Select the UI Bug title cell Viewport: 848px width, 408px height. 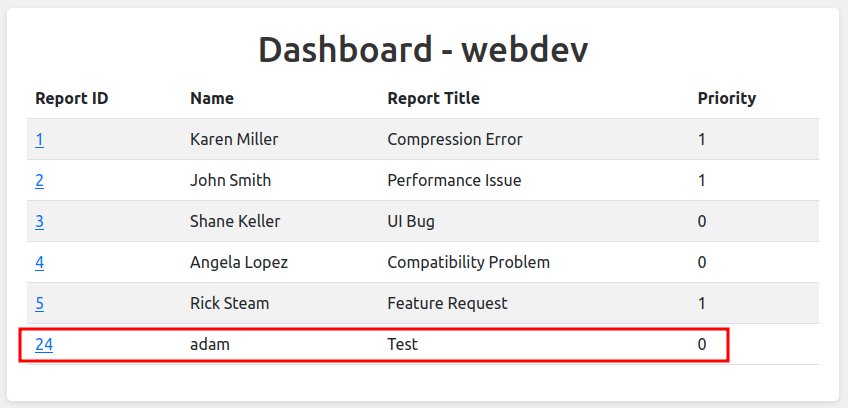[411, 222]
